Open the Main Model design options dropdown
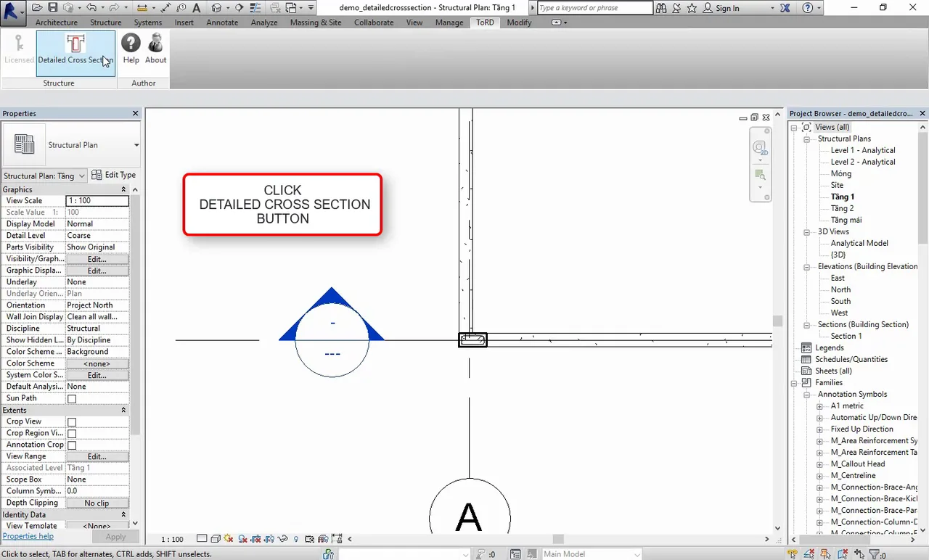Viewport: 929px width, 560px height. point(592,554)
